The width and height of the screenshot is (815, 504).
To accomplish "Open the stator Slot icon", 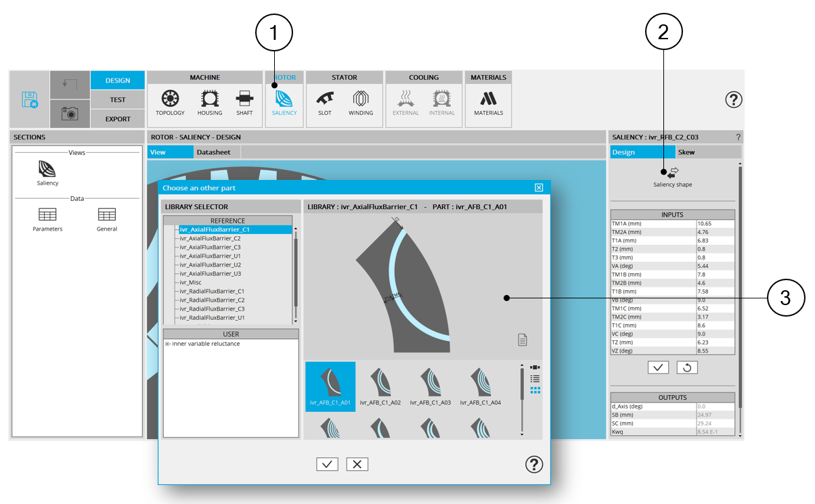I will tap(325, 101).
